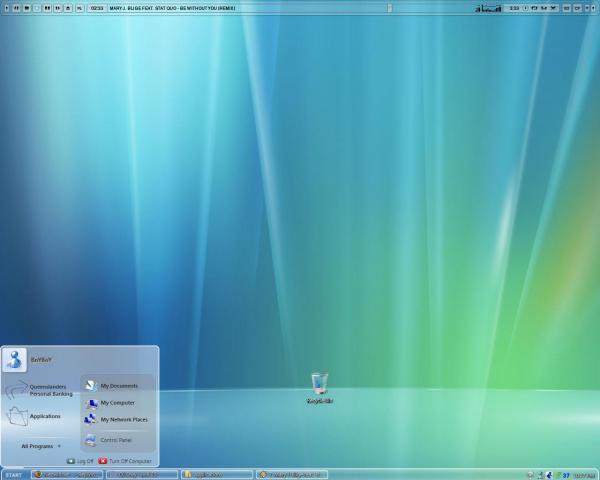This screenshot has width=600, height=480.
Task: Click the song seek bar handle
Action: (x=390, y=7)
